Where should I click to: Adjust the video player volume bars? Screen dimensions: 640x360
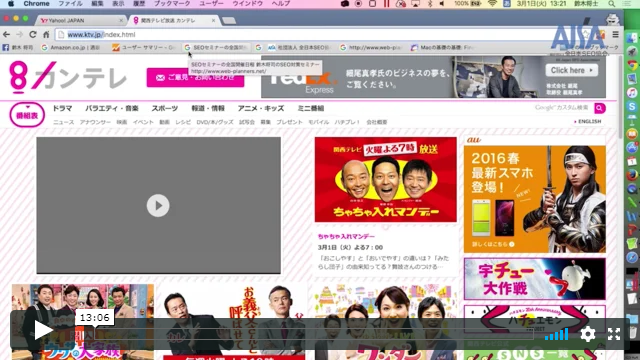pyautogui.click(x=556, y=334)
